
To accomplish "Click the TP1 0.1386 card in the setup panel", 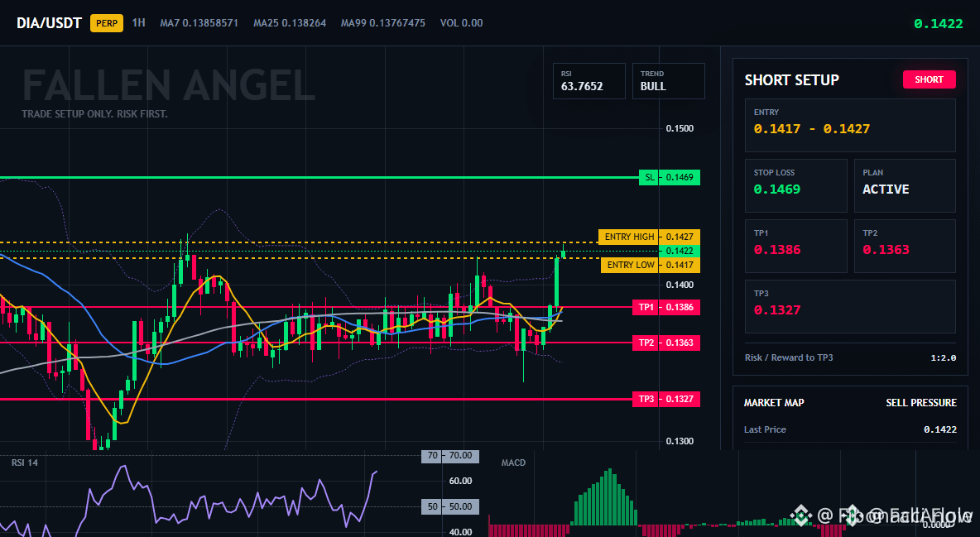I will [795, 246].
